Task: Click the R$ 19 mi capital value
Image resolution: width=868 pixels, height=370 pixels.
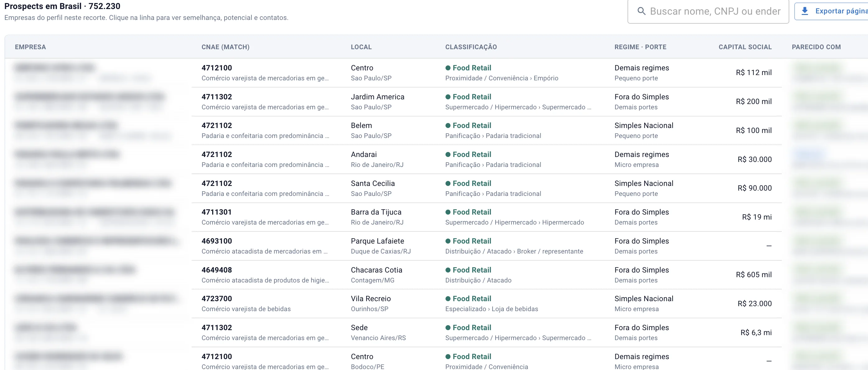Action: click(757, 217)
